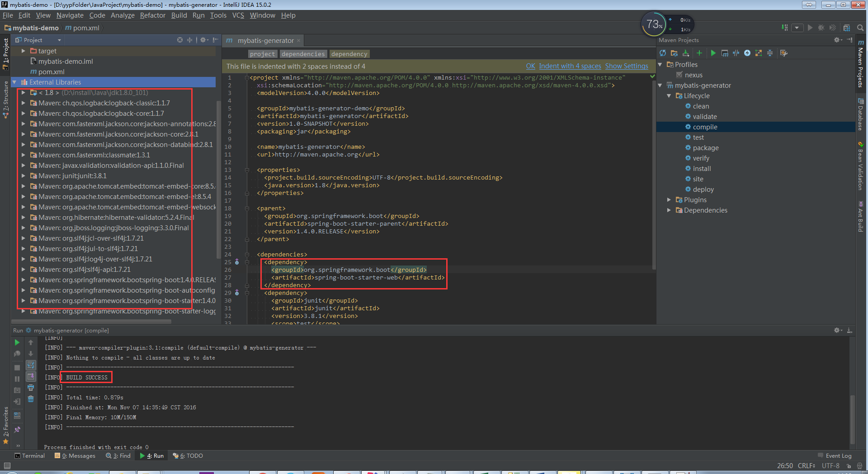Click Indent with 4 spaces link
868x474 pixels.
point(570,66)
